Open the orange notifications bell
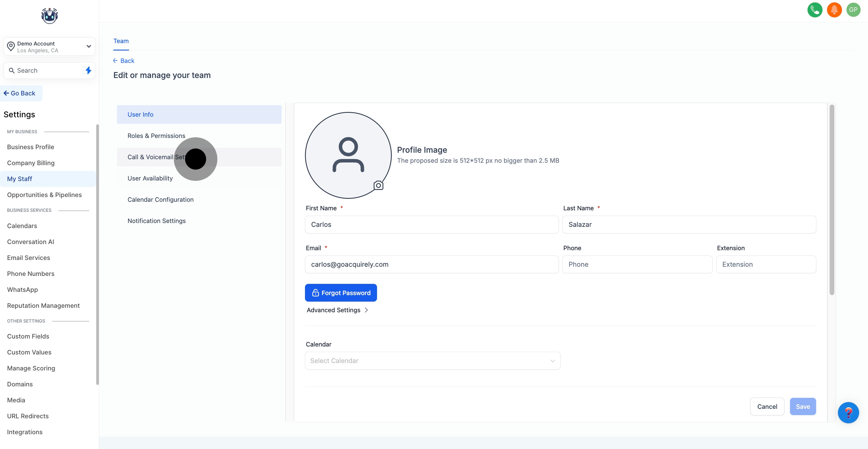 [x=834, y=10]
